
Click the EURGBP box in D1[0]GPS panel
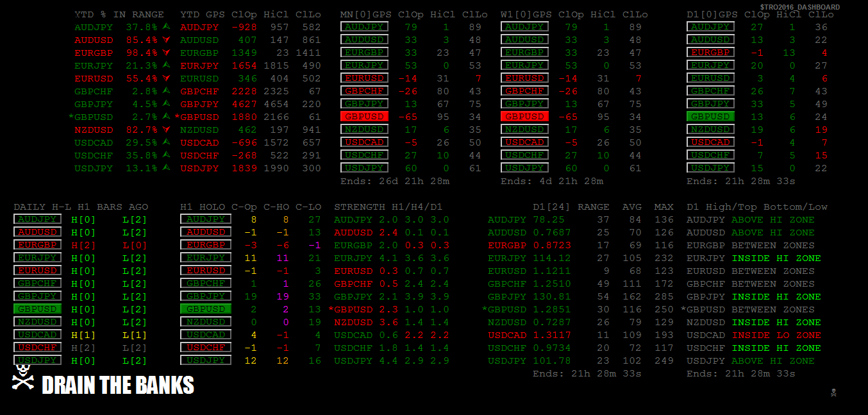click(710, 53)
